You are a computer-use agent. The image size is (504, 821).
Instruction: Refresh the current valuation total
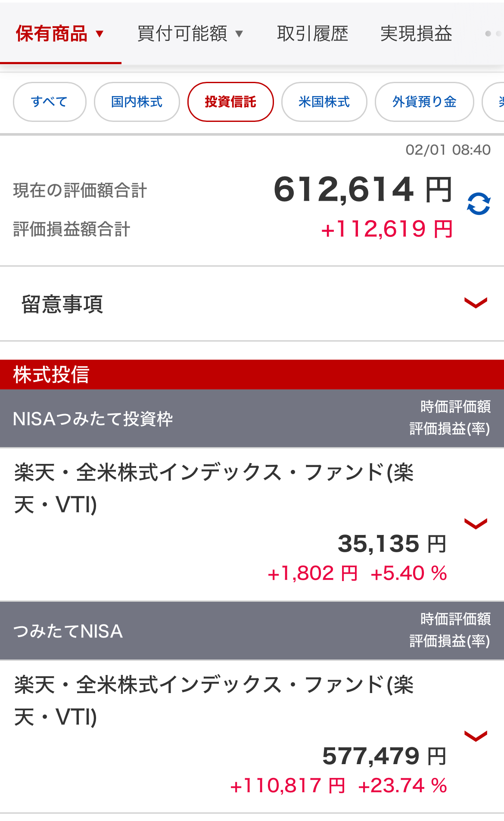[479, 204]
